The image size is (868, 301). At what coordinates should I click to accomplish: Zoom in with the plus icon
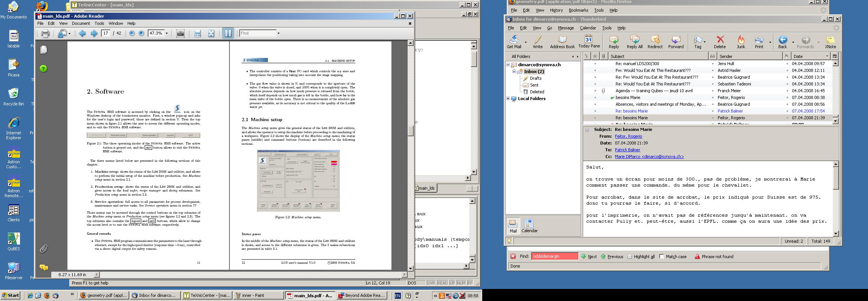click(x=141, y=33)
